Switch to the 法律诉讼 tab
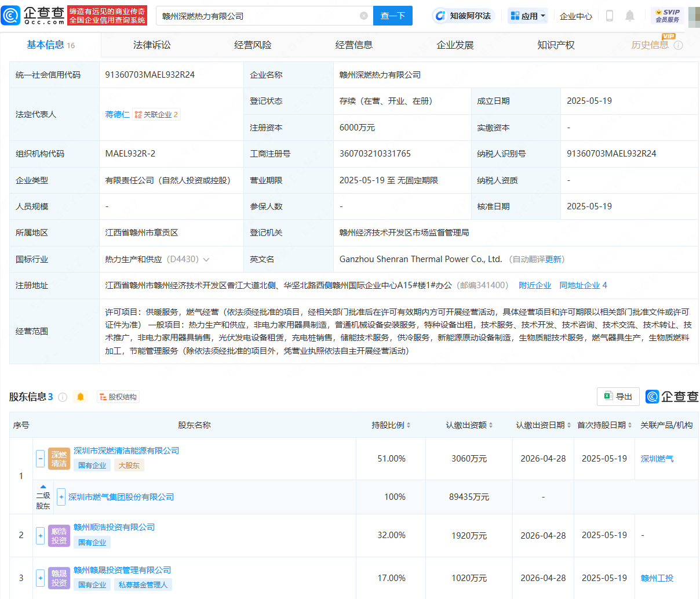The image size is (700, 599). (152, 45)
